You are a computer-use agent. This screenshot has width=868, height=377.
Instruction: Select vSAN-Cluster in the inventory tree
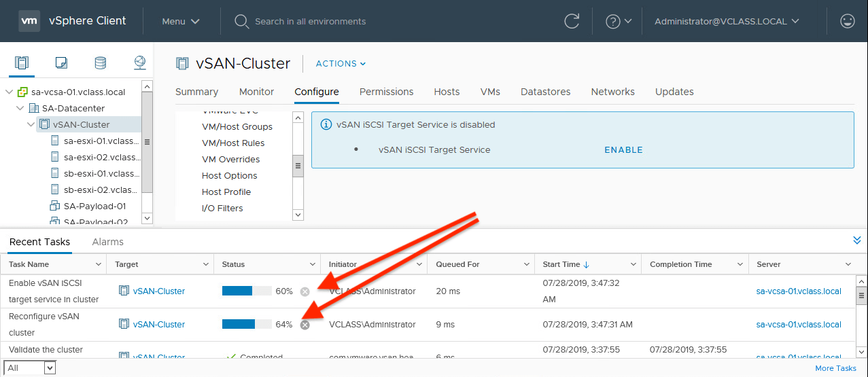point(81,124)
